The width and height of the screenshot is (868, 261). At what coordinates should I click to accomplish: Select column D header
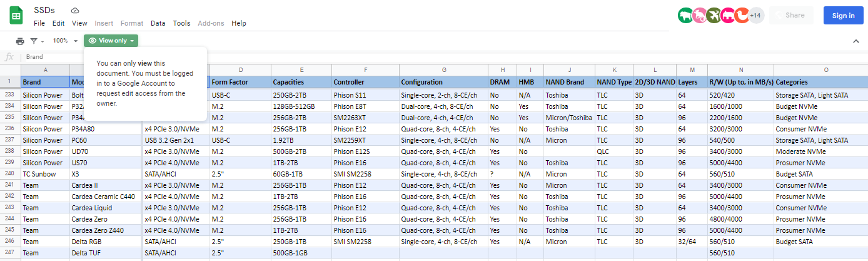coord(240,69)
